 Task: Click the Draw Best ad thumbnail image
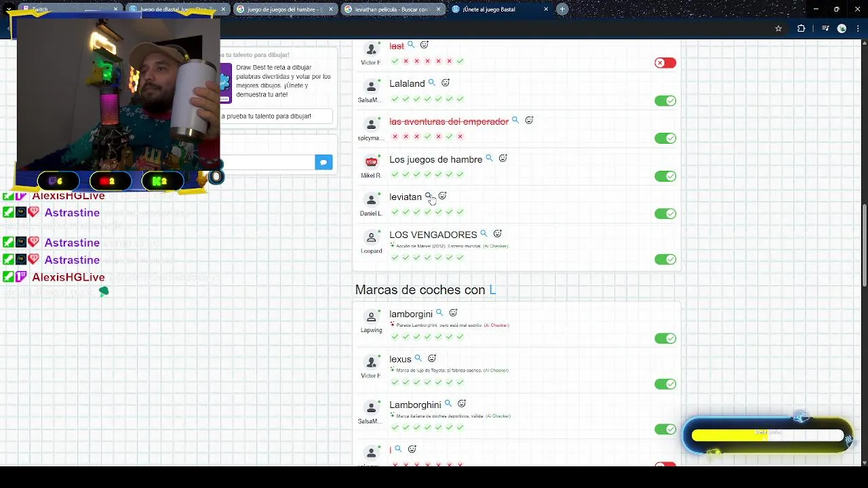226,83
